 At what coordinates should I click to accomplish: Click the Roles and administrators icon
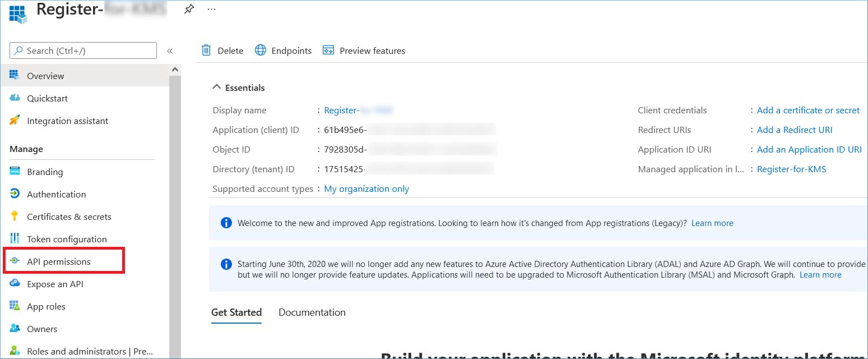(x=15, y=351)
